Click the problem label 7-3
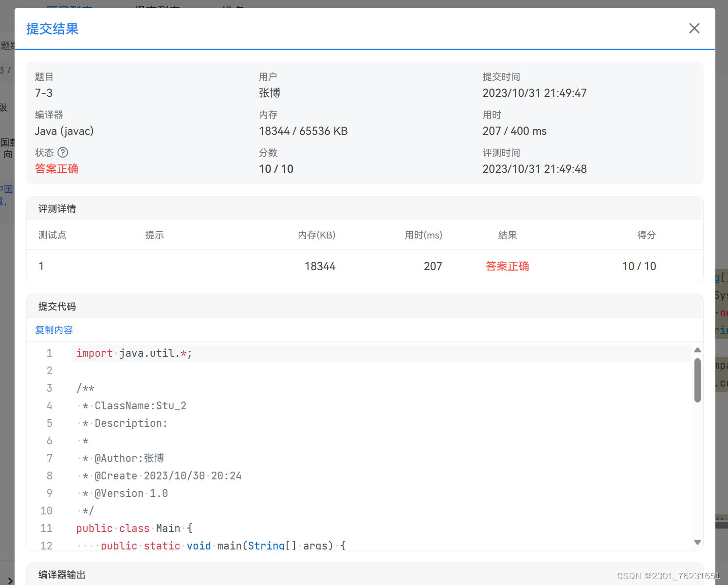Viewport: 728px width, 585px height. [44, 92]
